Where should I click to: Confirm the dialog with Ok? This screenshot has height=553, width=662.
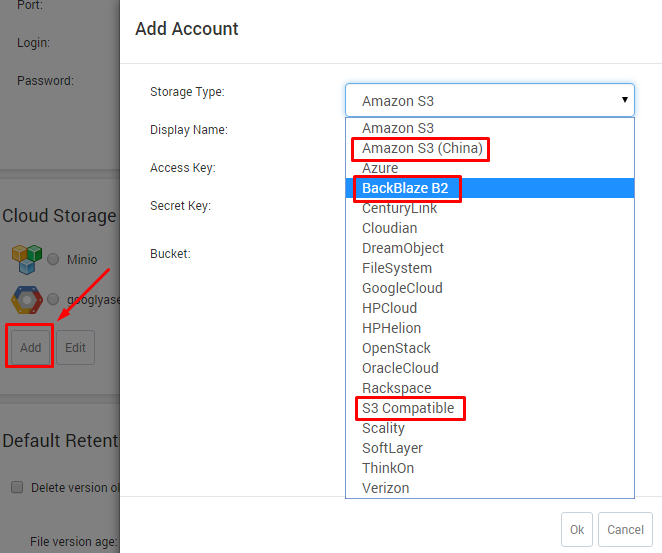pos(577,529)
